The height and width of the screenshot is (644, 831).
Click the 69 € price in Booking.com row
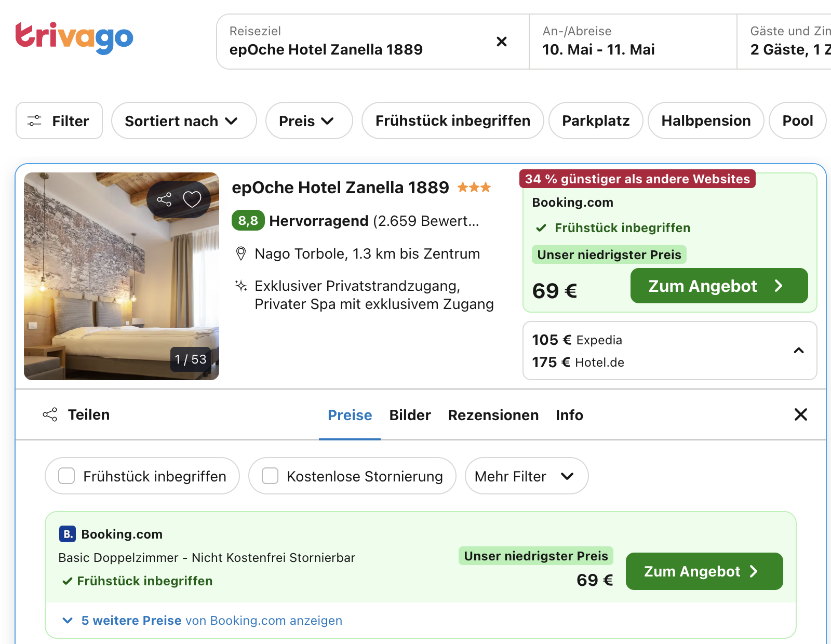point(595,580)
